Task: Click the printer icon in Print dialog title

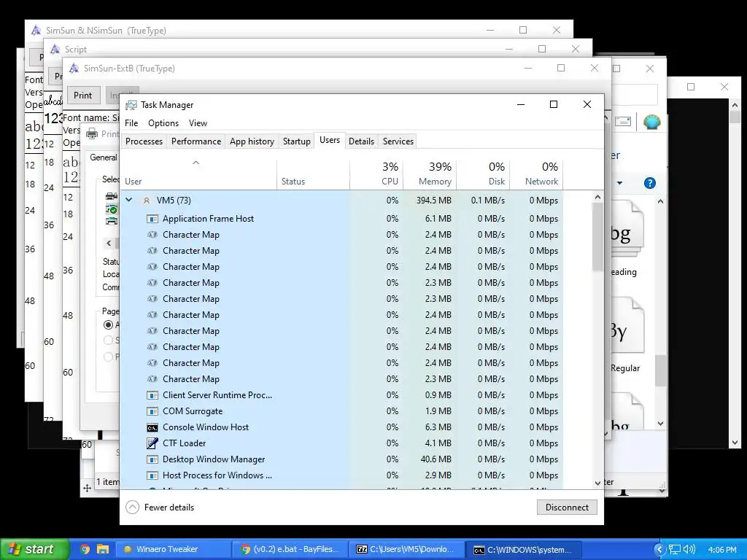Action: pos(91,134)
